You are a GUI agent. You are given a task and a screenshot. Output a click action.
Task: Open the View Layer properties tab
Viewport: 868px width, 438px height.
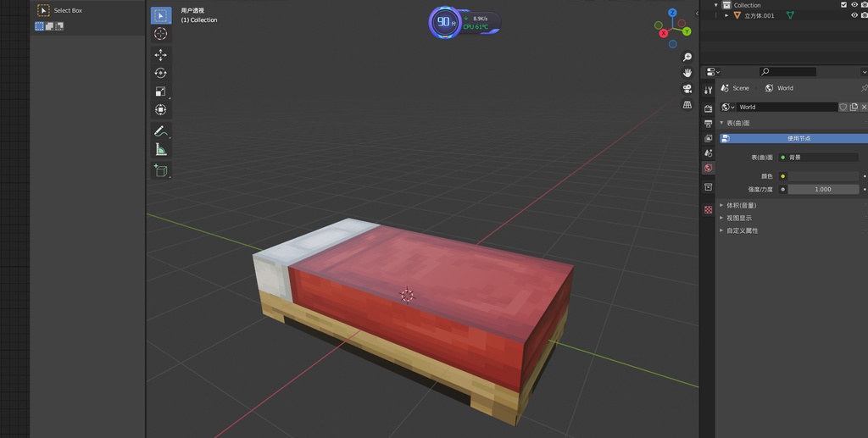(x=708, y=138)
